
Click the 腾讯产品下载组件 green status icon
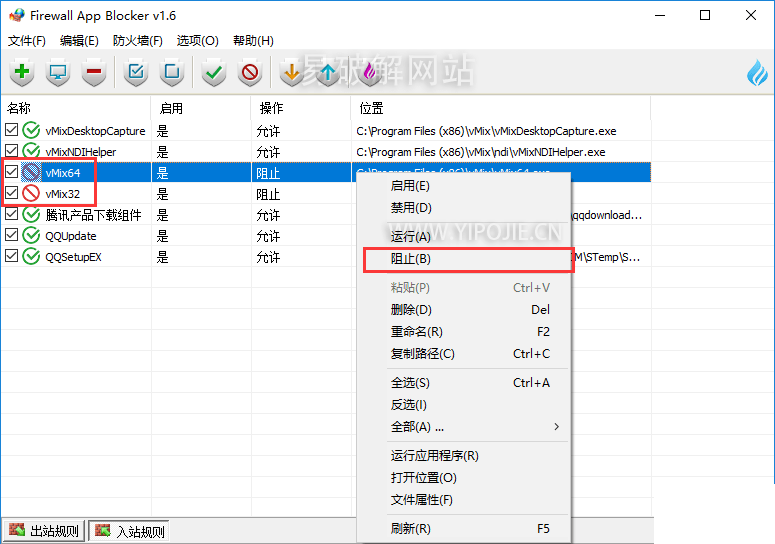[32, 214]
